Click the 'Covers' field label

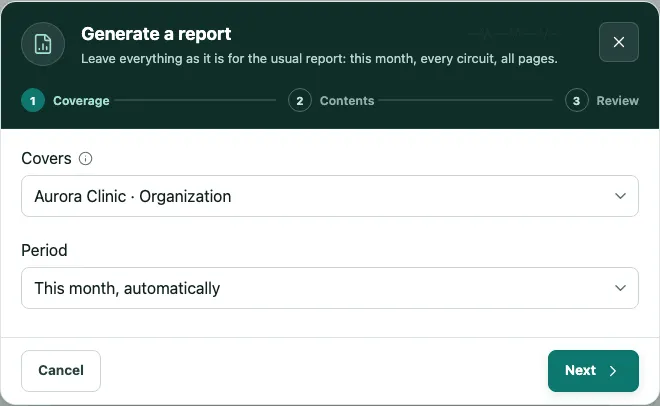point(46,159)
